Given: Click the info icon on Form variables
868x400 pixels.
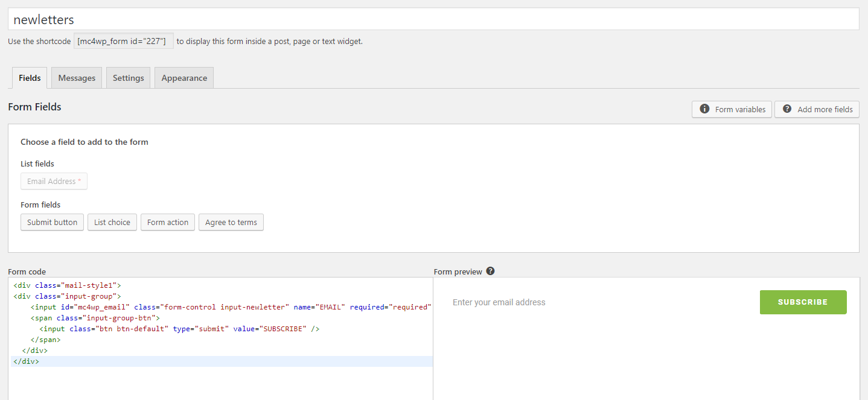Looking at the screenshot, I should point(704,109).
